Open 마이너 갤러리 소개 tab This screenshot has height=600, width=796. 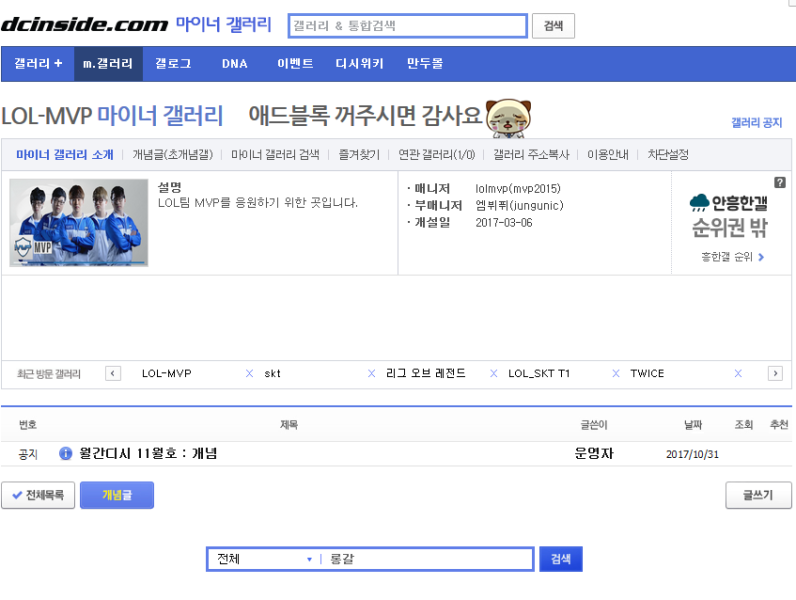[65, 154]
